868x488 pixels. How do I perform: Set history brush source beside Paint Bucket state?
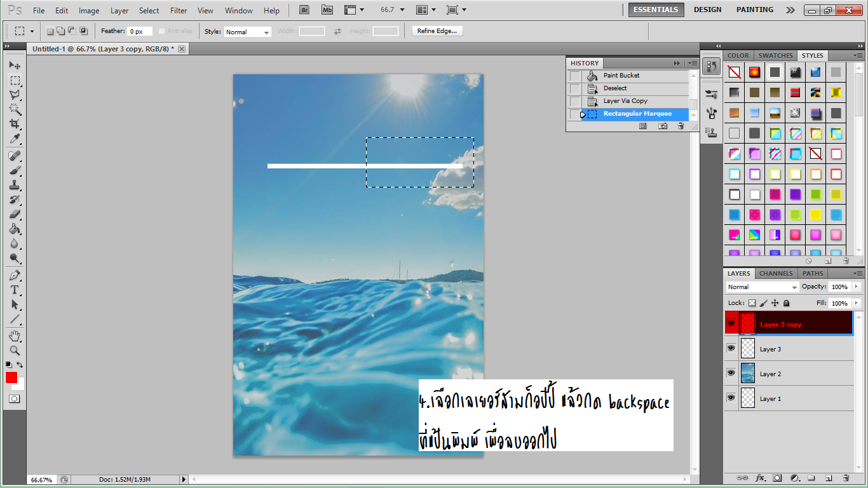(575, 76)
